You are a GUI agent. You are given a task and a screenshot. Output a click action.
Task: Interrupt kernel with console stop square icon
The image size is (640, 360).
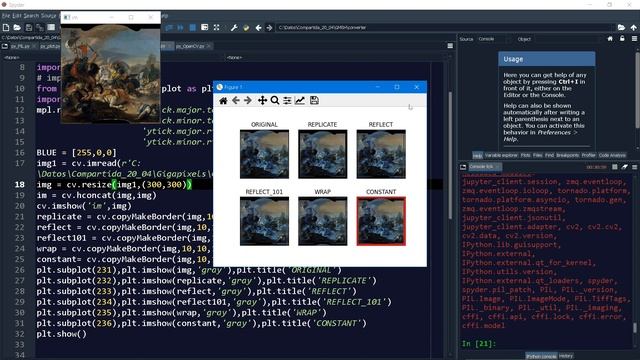(x=614, y=167)
